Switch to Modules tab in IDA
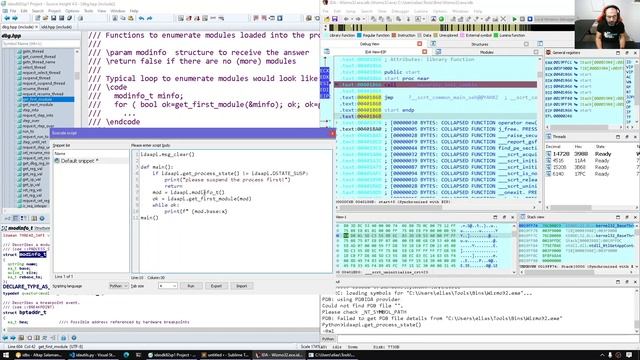Viewport: 640px width, 360px height. [487, 52]
